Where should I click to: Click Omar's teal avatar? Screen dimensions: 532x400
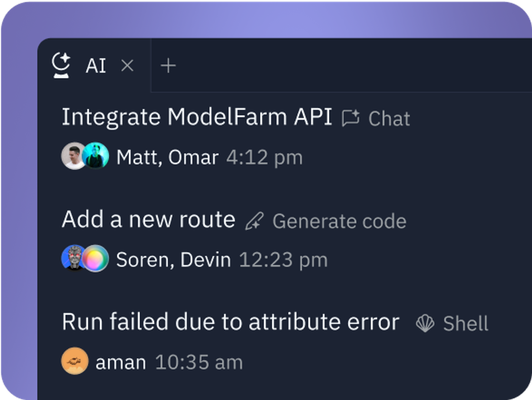(x=96, y=156)
